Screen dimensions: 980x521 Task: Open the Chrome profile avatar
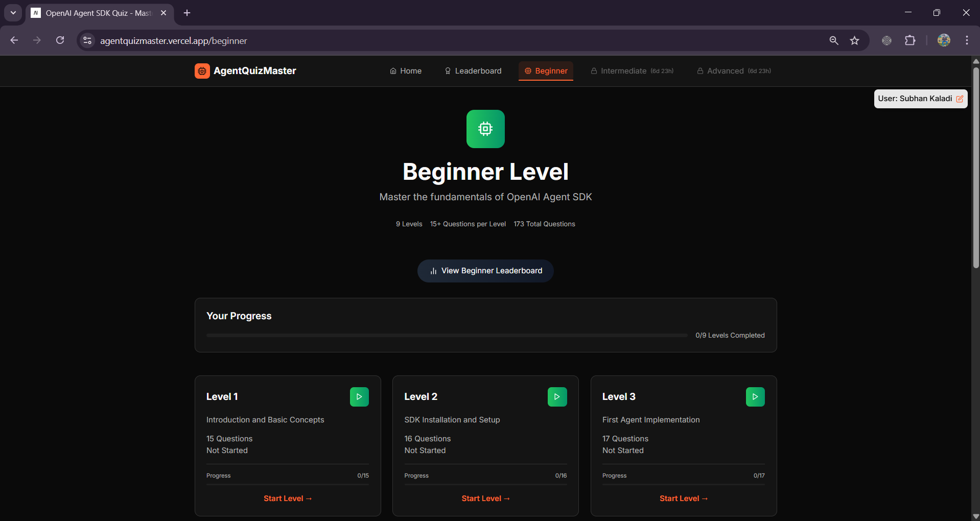pyautogui.click(x=944, y=40)
